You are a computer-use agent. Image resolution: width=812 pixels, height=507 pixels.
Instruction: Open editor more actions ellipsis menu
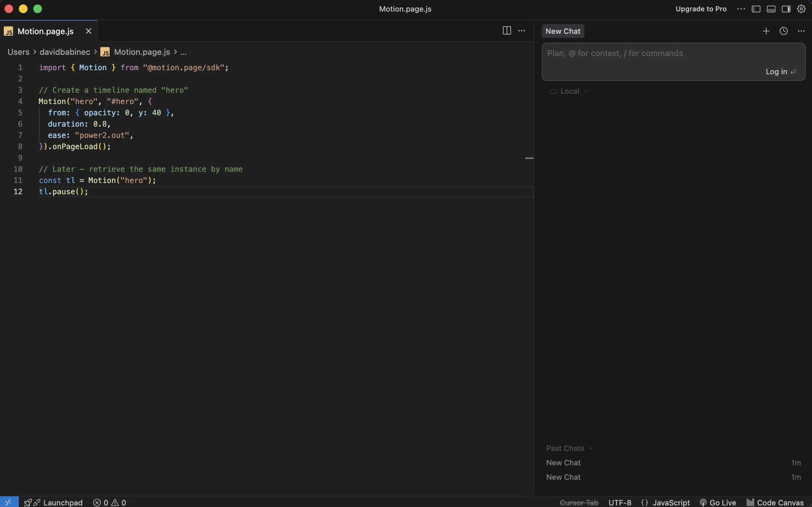pyautogui.click(x=522, y=31)
